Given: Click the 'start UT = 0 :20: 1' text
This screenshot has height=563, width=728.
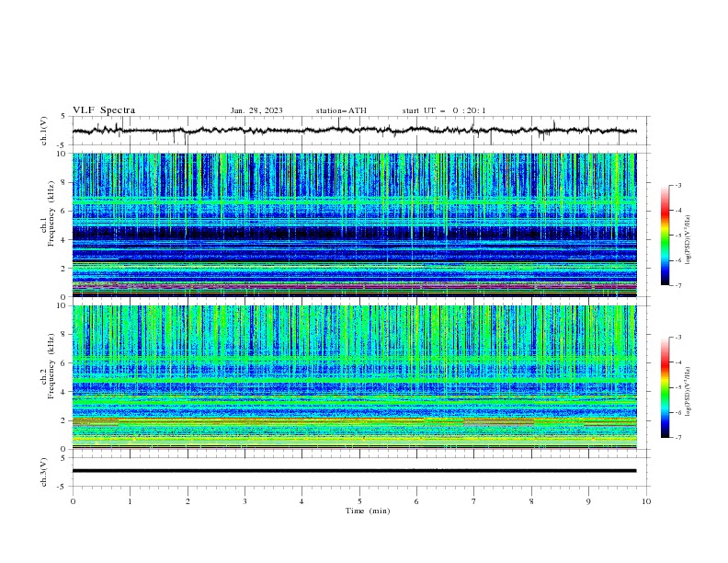Looking at the screenshot, I should click(x=444, y=110).
